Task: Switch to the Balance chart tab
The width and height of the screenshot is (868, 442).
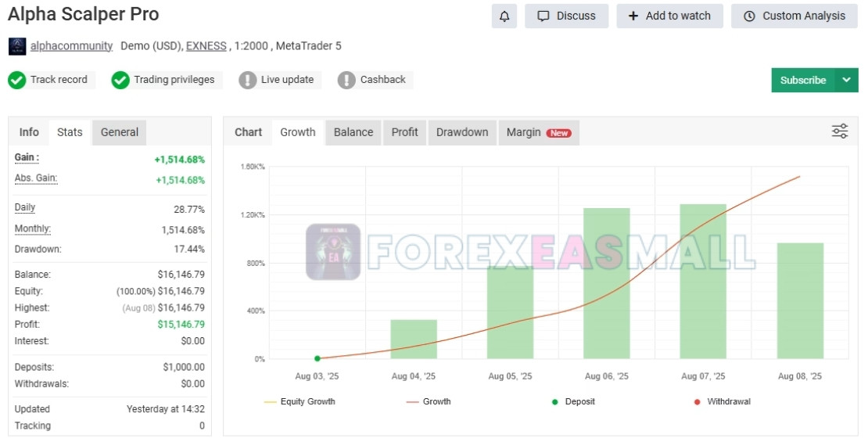Action: point(353,132)
